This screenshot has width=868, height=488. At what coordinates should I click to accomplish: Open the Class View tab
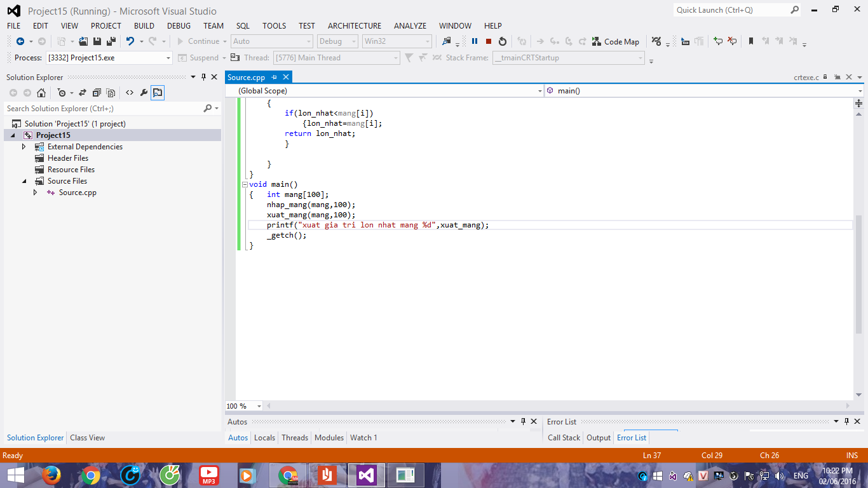[87, 438]
